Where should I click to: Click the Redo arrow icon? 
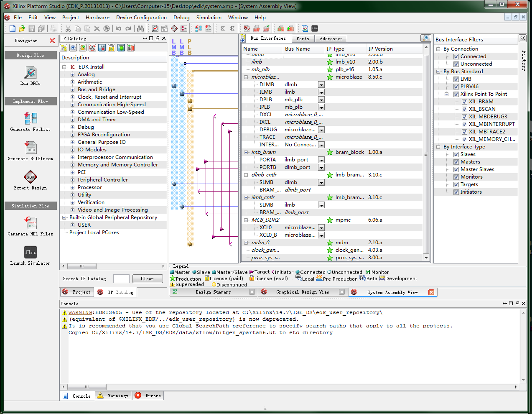[128, 28]
